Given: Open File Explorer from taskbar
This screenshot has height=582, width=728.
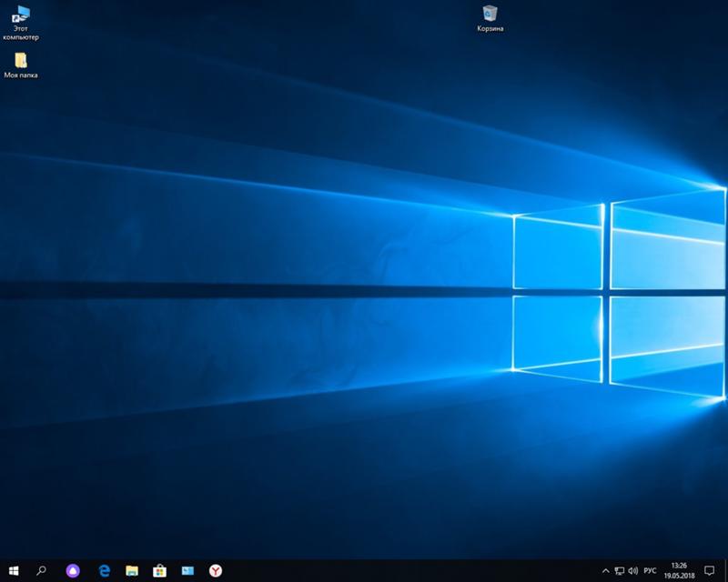Looking at the screenshot, I should [132, 571].
